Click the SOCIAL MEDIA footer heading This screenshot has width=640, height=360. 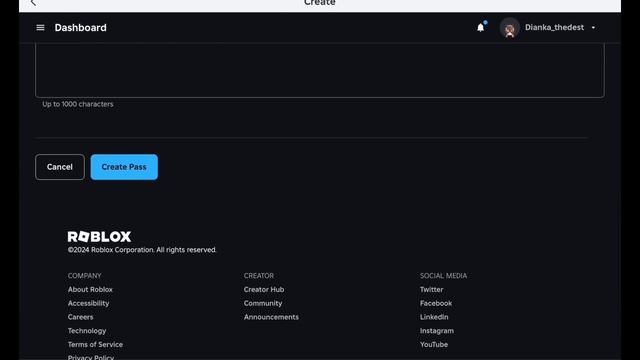coord(443,276)
